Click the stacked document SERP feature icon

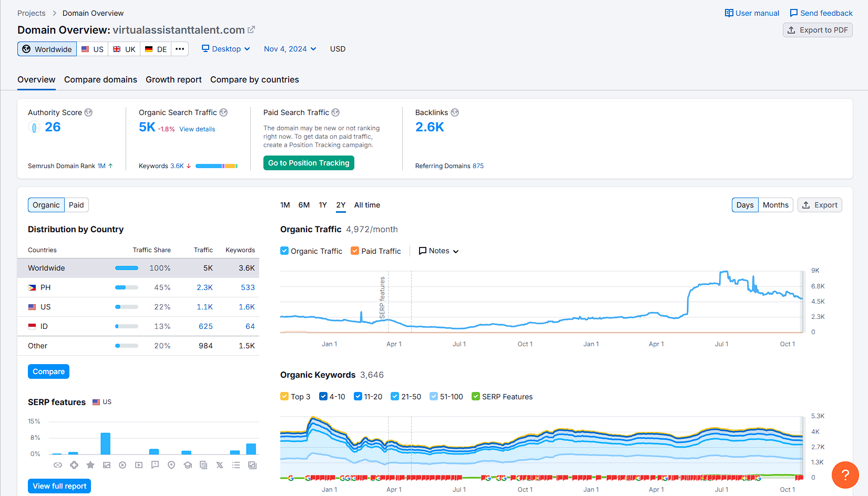pyautogui.click(x=203, y=465)
